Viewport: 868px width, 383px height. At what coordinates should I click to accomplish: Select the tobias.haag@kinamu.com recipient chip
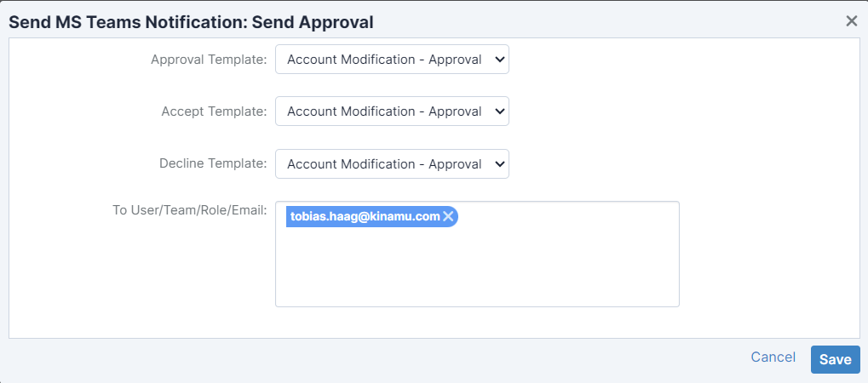[x=365, y=216]
